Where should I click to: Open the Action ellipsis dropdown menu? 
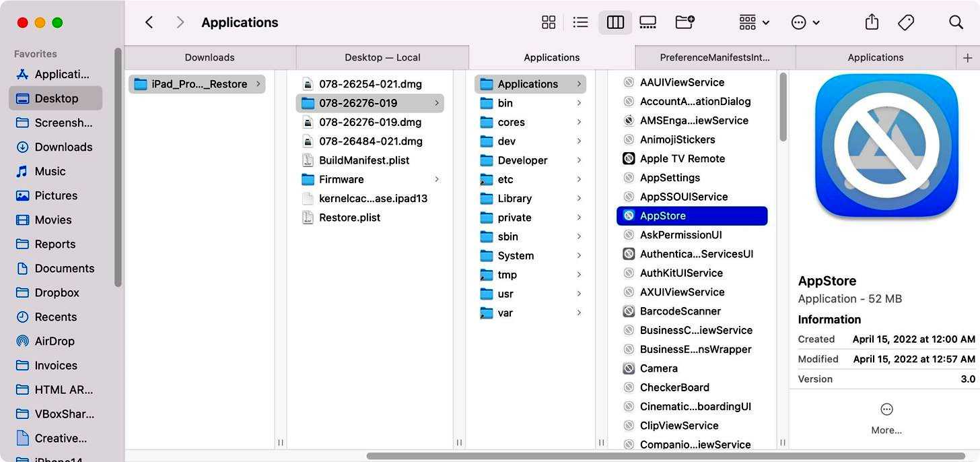tap(805, 22)
